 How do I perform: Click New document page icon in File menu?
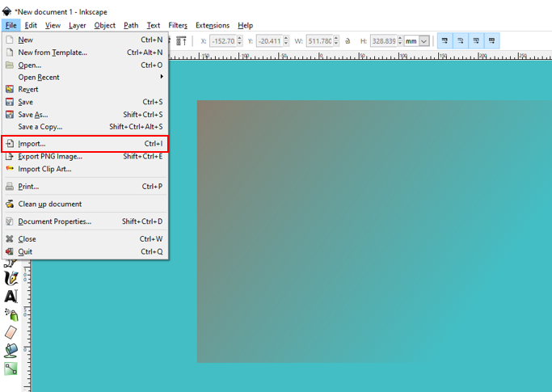tap(10, 40)
